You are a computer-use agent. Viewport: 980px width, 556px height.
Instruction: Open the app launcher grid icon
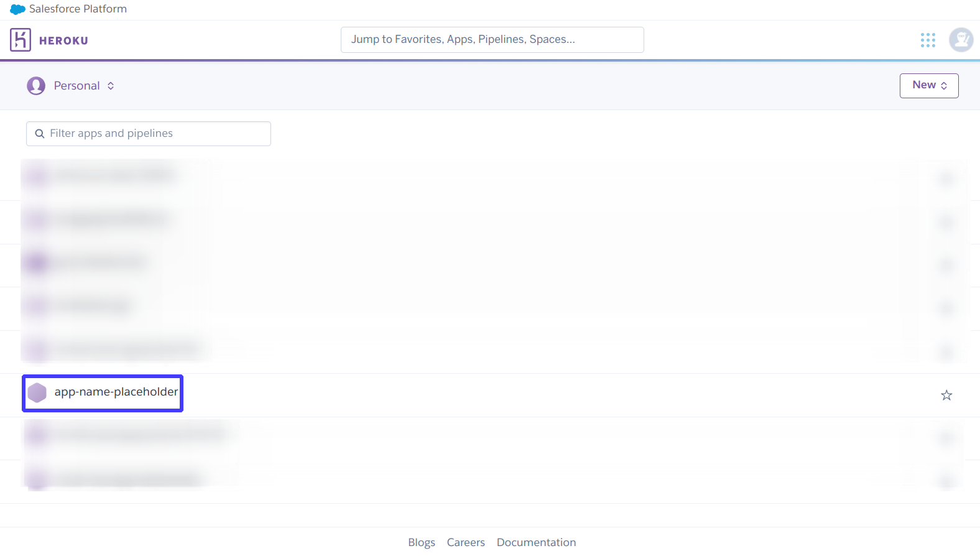click(928, 40)
